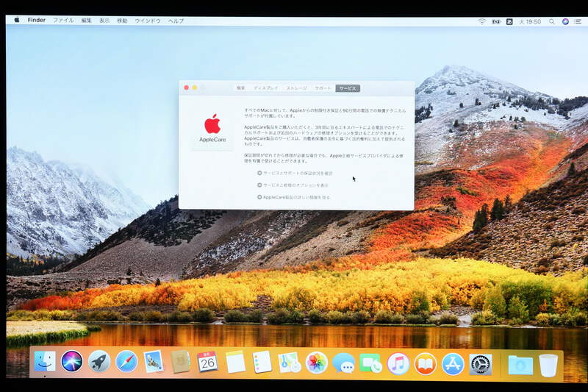Viewport: 588px width, 392px height.
Task: Click Wi-Fi status icon in menu bar
Action: point(482,22)
